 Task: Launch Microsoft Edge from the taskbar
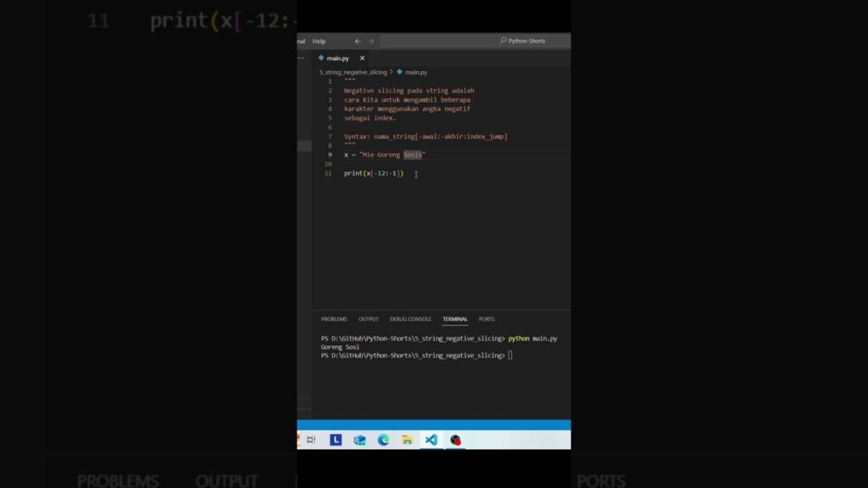pyautogui.click(x=383, y=440)
